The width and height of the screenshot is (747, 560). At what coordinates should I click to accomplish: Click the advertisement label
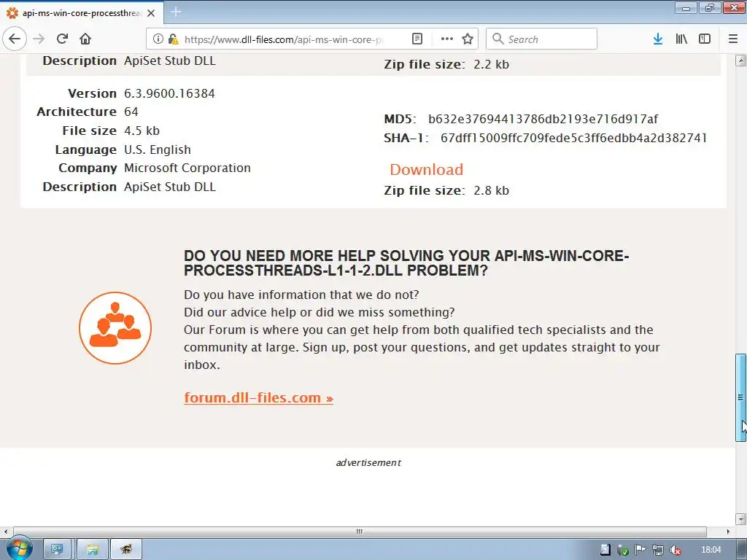(368, 462)
